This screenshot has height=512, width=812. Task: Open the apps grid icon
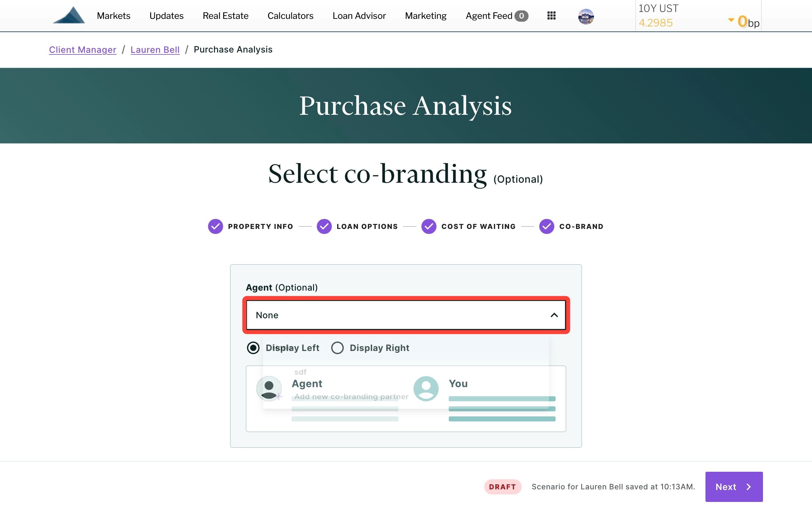click(551, 15)
